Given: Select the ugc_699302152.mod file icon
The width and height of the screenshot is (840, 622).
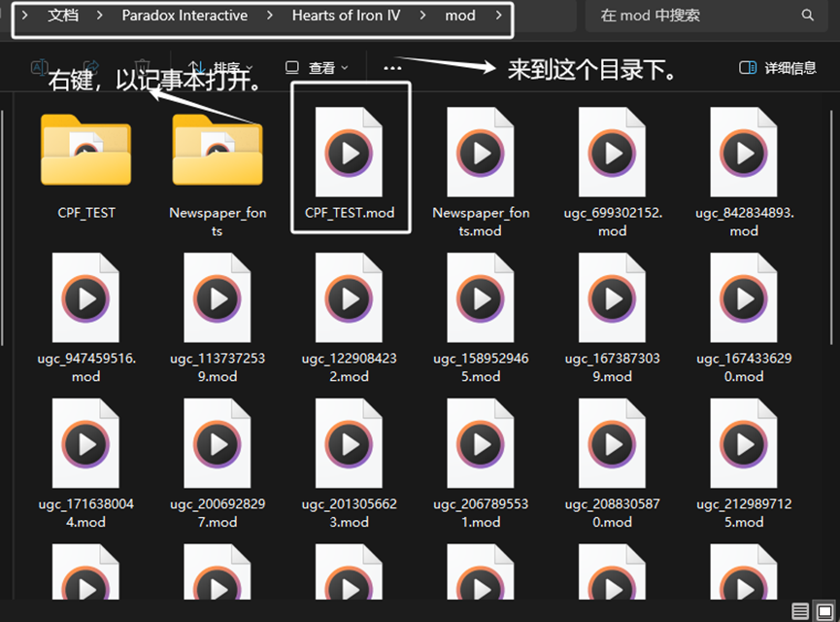Looking at the screenshot, I should pyautogui.click(x=612, y=152).
